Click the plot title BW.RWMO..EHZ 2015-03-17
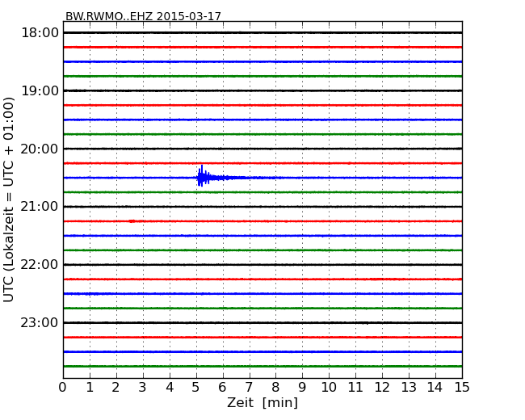This screenshot has width=525, height=420. [143, 16]
